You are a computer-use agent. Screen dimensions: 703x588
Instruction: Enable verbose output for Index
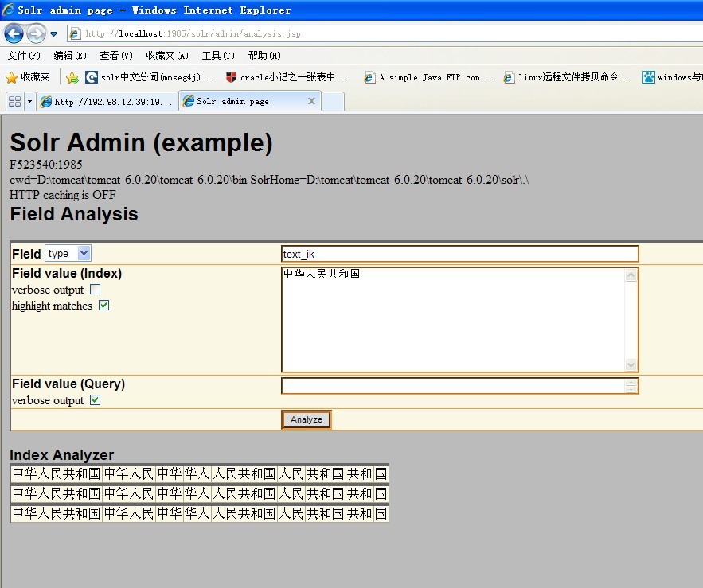pos(95,290)
